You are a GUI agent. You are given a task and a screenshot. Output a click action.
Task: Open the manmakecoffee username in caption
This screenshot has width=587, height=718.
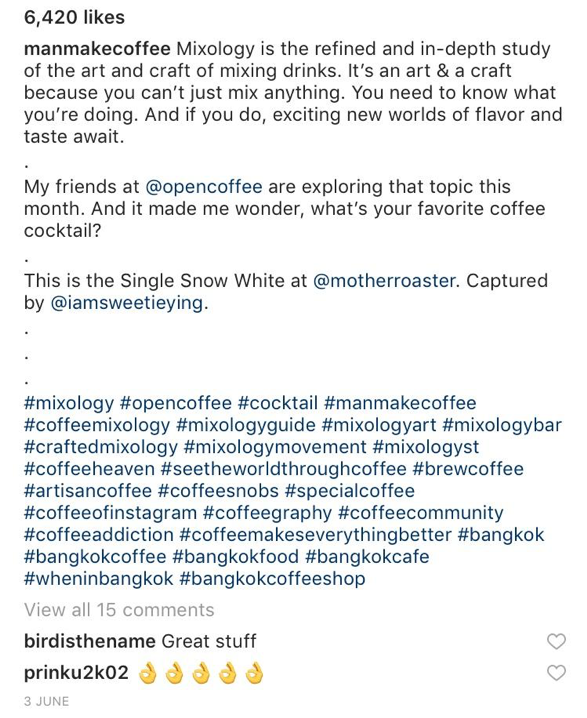pyautogui.click(x=97, y=49)
